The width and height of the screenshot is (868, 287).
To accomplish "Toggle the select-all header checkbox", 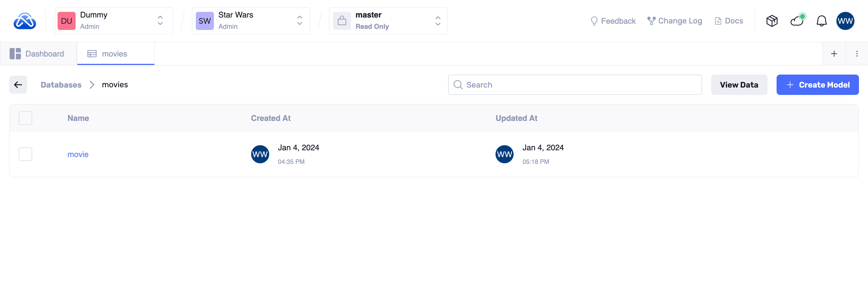I will [25, 118].
